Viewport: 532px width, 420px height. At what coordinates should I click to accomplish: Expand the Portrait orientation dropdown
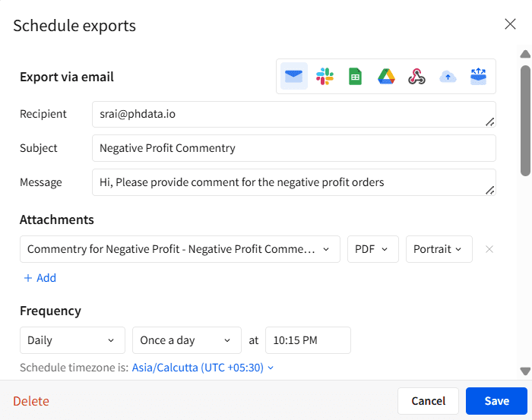point(439,249)
